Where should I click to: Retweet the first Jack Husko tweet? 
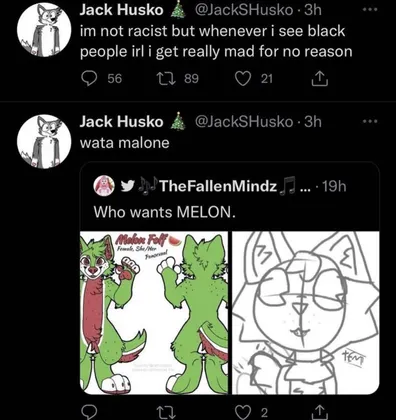tap(165, 79)
